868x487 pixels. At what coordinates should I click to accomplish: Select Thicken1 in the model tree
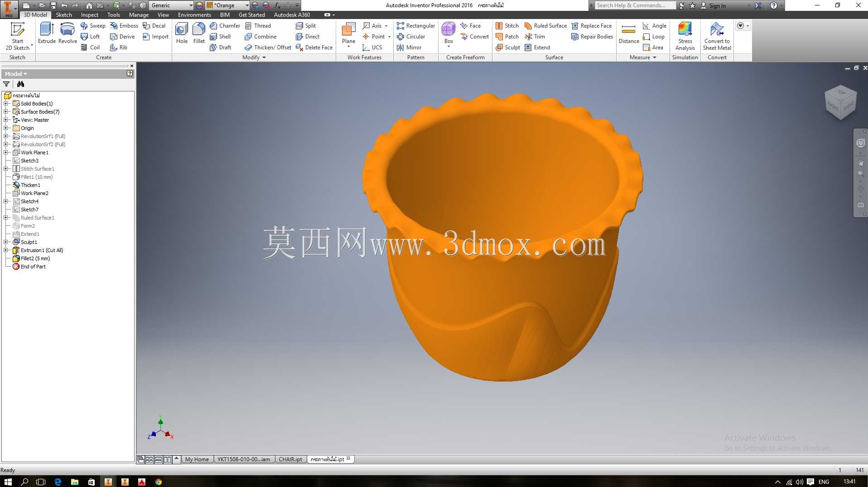coord(30,185)
